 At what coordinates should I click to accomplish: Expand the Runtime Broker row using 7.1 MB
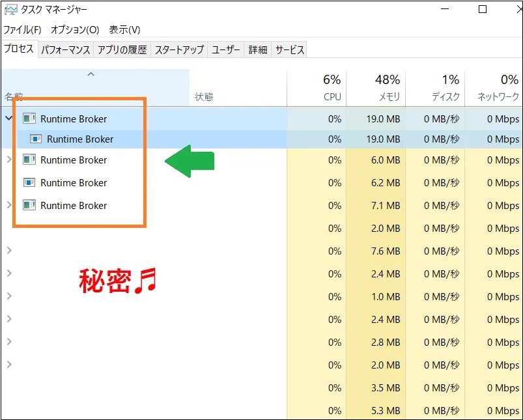click(x=9, y=205)
